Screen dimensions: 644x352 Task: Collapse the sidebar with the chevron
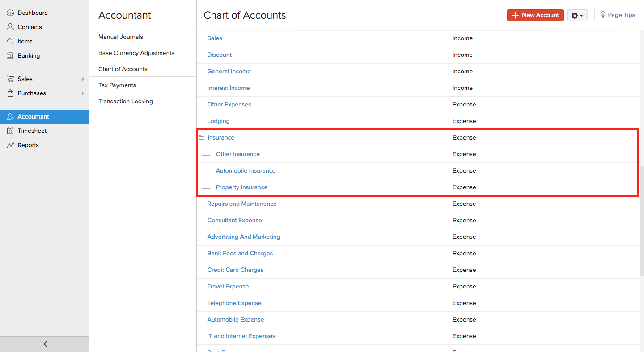tap(45, 344)
